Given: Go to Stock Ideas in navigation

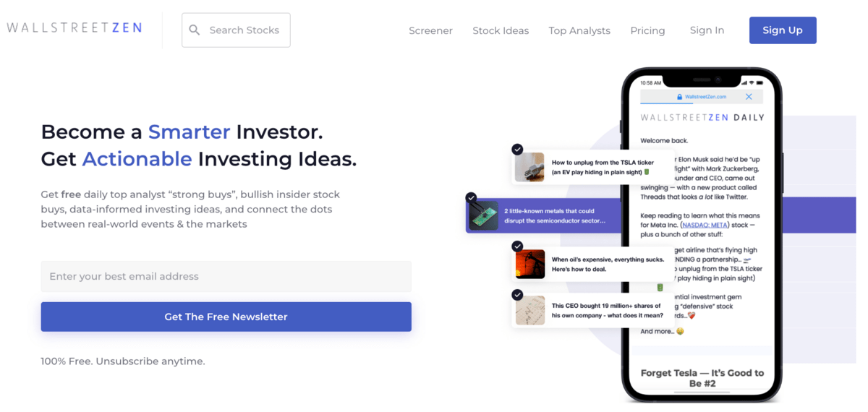Looking at the screenshot, I should click(x=501, y=30).
